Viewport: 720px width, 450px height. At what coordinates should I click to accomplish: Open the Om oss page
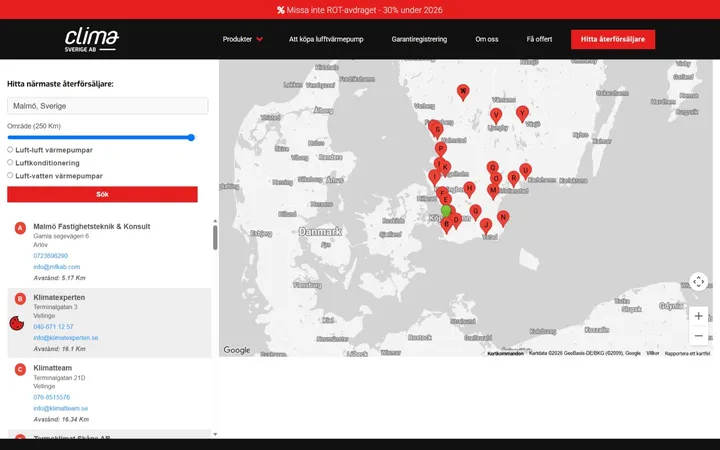tap(487, 39)
